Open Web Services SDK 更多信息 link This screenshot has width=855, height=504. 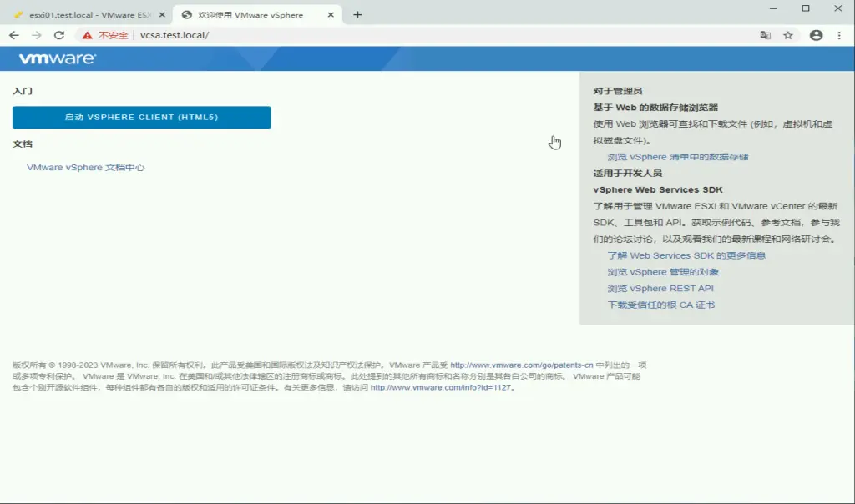[686, 255]
